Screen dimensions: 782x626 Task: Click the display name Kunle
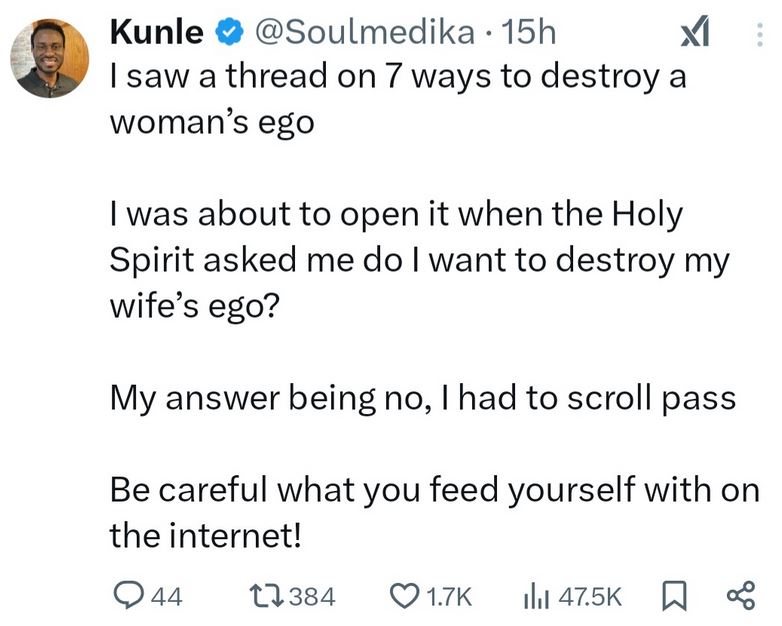[159, 33]
